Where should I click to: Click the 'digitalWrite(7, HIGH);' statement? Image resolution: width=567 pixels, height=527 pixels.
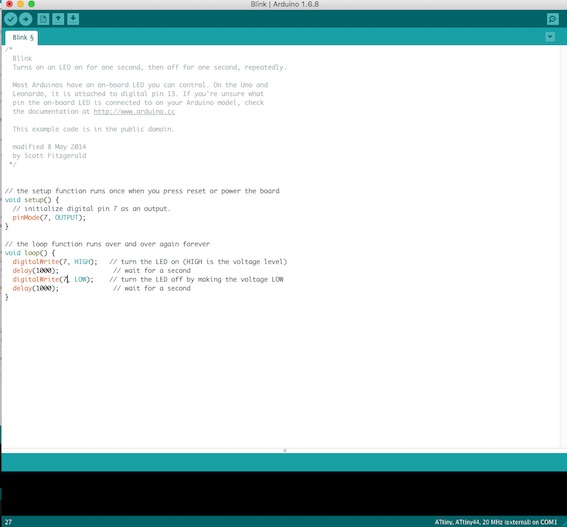tap(55, 262)
